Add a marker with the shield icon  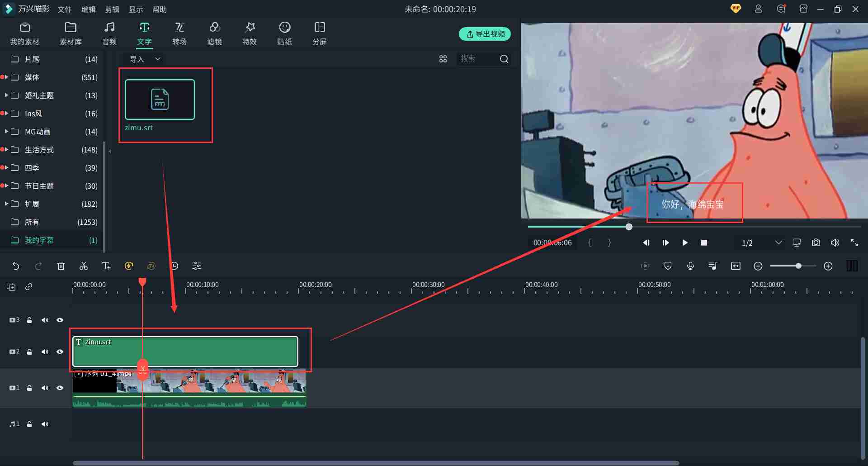[x=668, y=266]
